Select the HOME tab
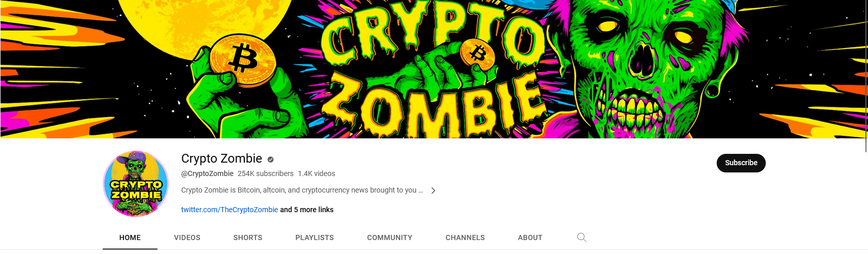 [130, 237]
